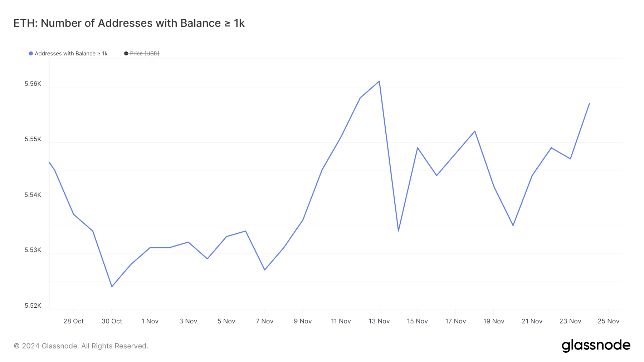Click the glassnode logo
The height and width of the screenshot is (362, 644).
point(596,346)
